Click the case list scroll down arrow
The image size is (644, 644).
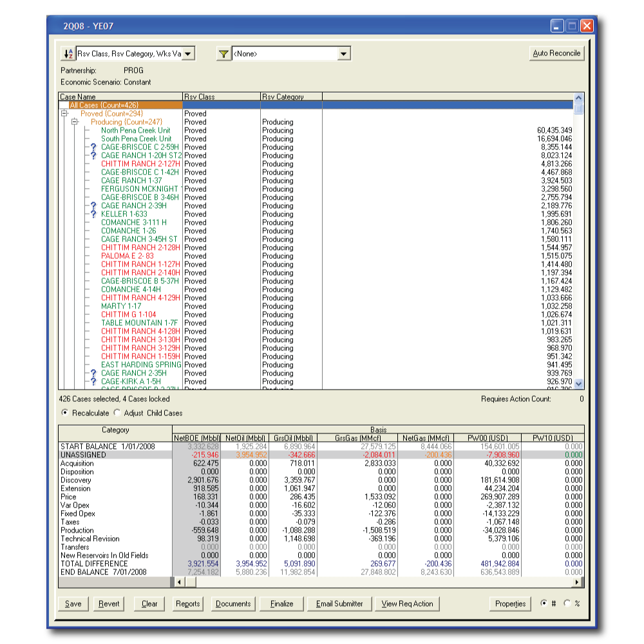pos(579,384)
